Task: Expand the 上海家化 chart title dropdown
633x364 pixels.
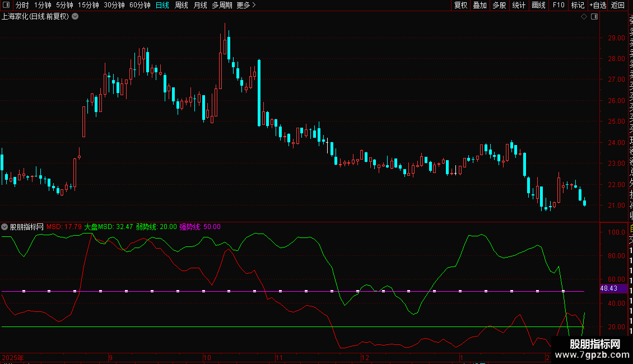Action: pos(75,17)
